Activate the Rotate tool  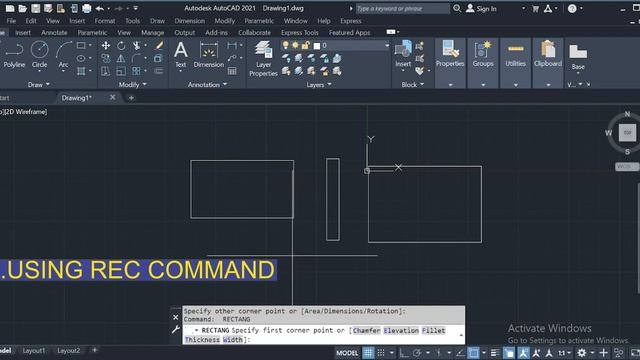point(121,45)
